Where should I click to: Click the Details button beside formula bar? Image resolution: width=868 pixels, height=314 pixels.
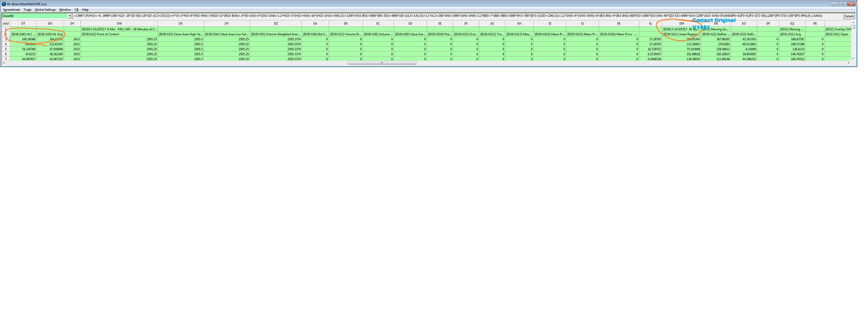[x=849, y=16]
